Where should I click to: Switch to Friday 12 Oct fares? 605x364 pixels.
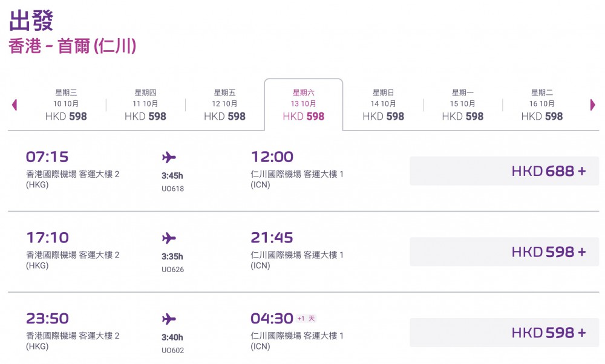[x=224, y=105]
